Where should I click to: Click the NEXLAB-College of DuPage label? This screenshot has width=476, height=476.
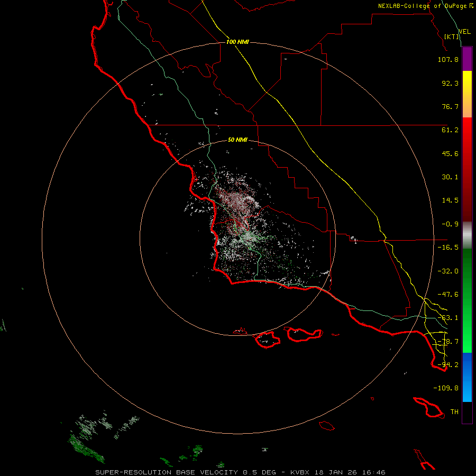[x=423, y=6]
